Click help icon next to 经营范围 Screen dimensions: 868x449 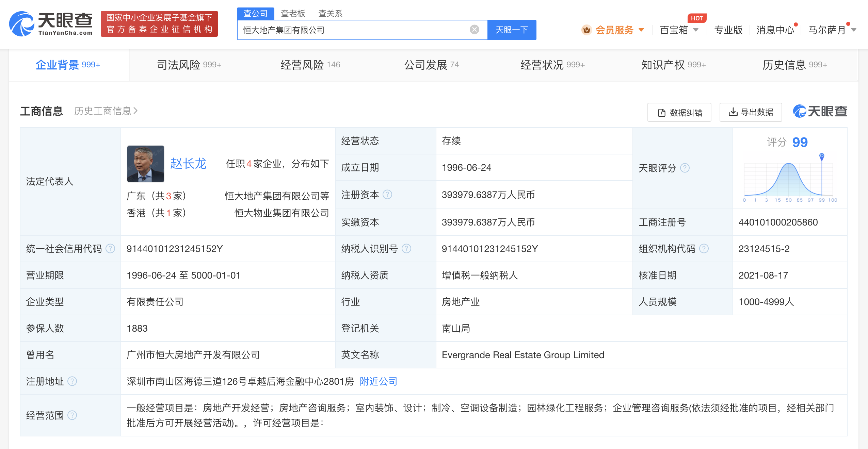pos(72,415)
